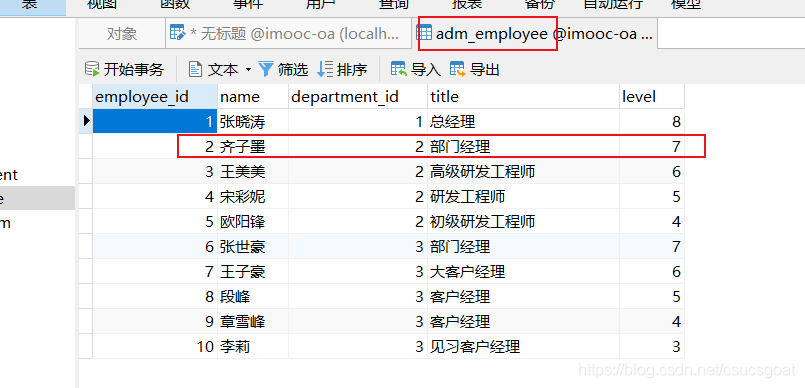The image size is (805, 388).
Task: Click the 总经理 title cell
Action: (523, 122)
